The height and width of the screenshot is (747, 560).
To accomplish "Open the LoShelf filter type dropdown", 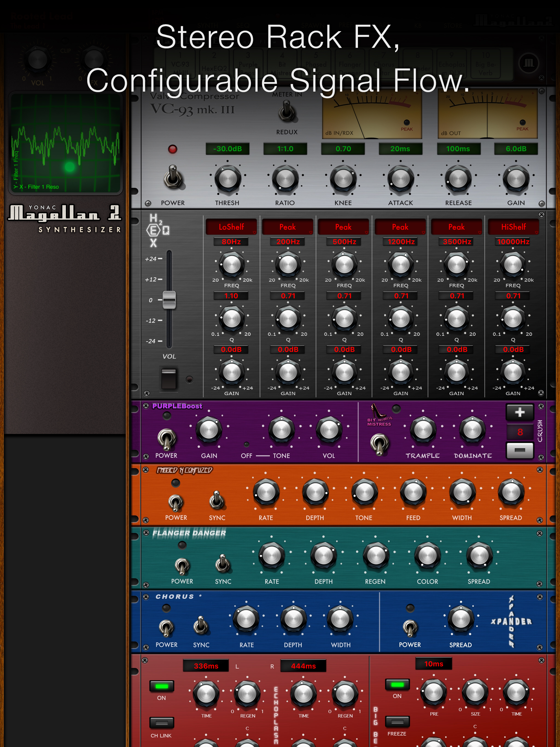I will click(231, 227).
